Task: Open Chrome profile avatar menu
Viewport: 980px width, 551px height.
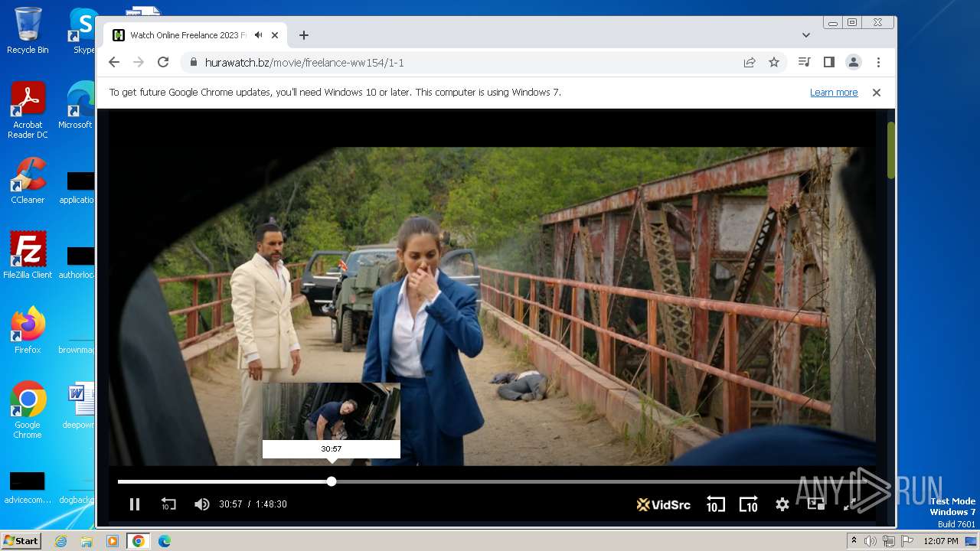Action: point(853,63)
